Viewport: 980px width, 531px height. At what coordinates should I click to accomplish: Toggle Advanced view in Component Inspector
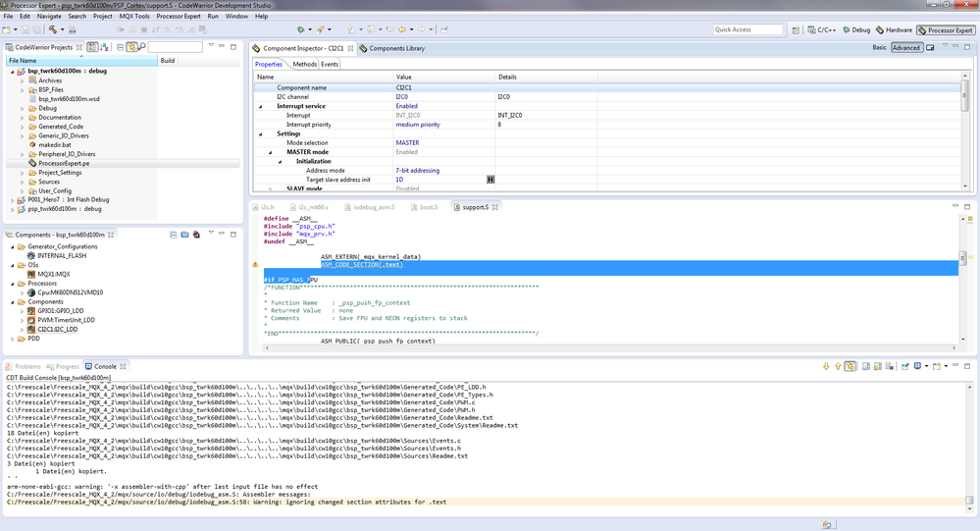[905, 48]
